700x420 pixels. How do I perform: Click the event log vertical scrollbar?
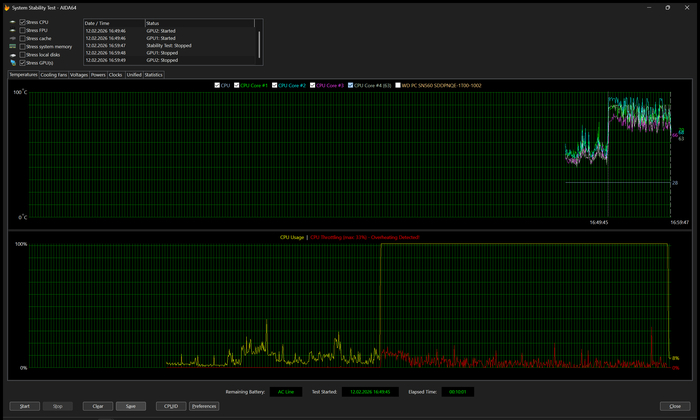[x=260, y=44]
